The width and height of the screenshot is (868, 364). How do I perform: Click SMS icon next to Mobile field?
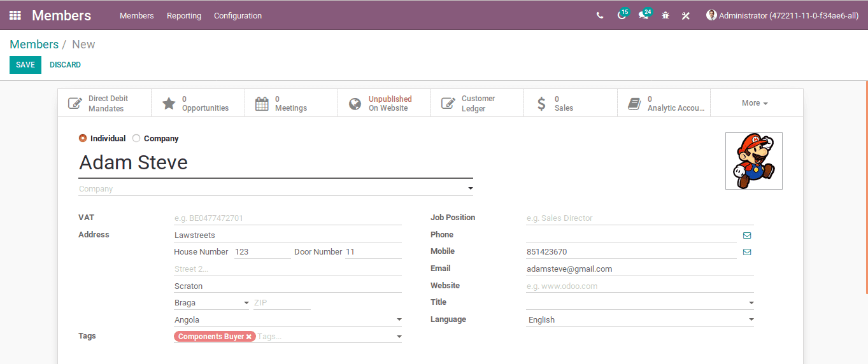tap(747, 252)
